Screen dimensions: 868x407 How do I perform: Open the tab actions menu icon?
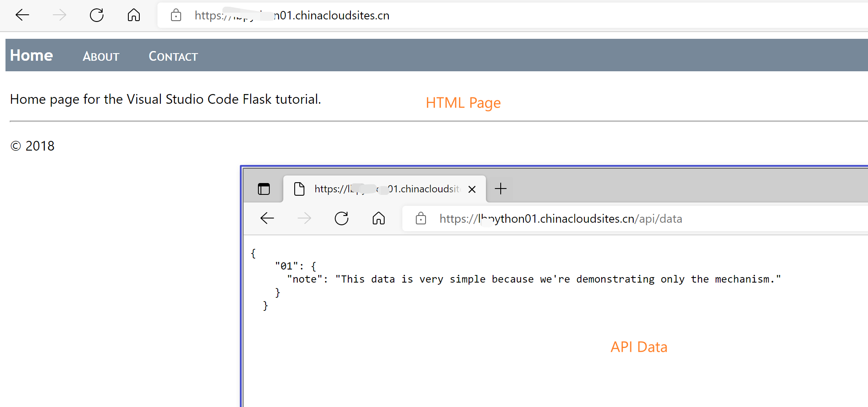pyautogui.click(x=264, y=189)
